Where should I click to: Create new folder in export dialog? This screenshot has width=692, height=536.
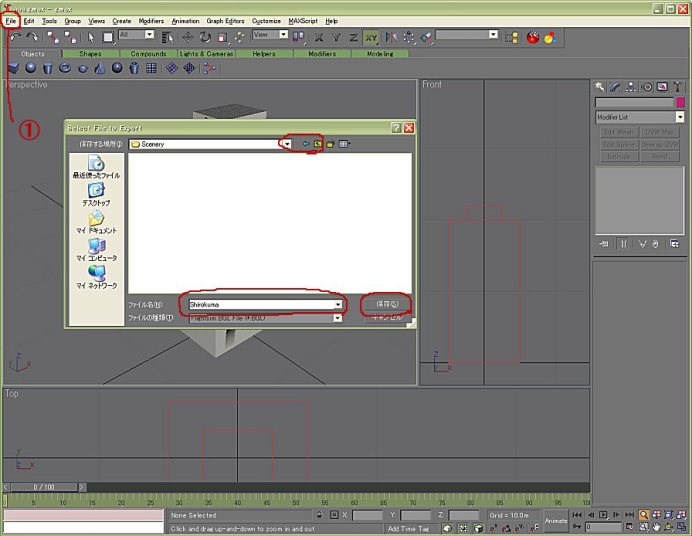point(330,144)
